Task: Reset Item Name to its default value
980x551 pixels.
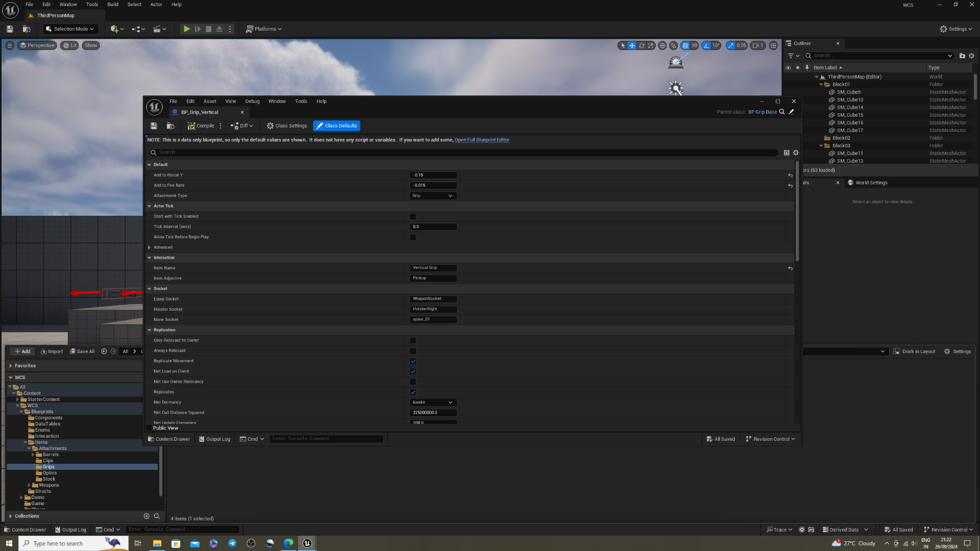Action: [x=790, y=268]
